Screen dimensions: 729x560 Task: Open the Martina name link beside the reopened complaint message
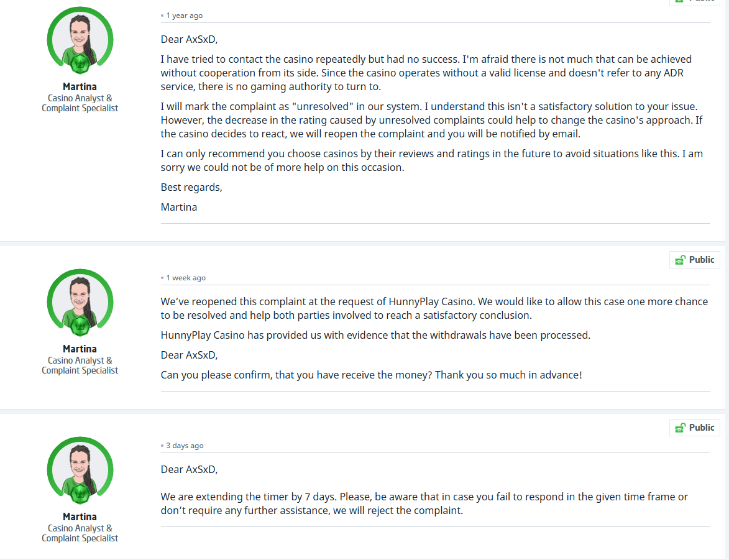pos(80,349)
